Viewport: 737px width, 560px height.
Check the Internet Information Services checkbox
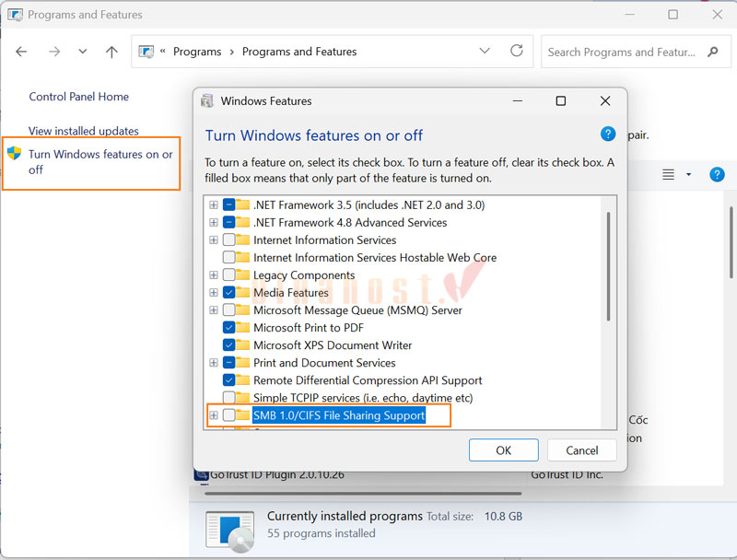(x=228, y=240)
